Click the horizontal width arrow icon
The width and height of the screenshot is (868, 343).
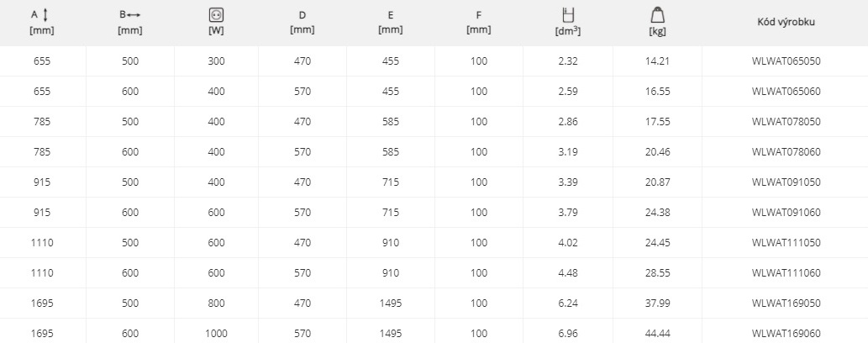tap(134, 15)
